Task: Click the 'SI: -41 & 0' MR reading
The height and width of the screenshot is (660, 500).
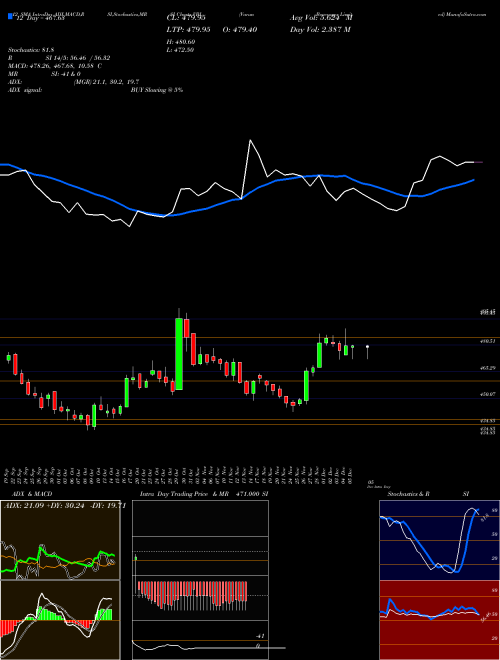Action: tap(66, 74)
